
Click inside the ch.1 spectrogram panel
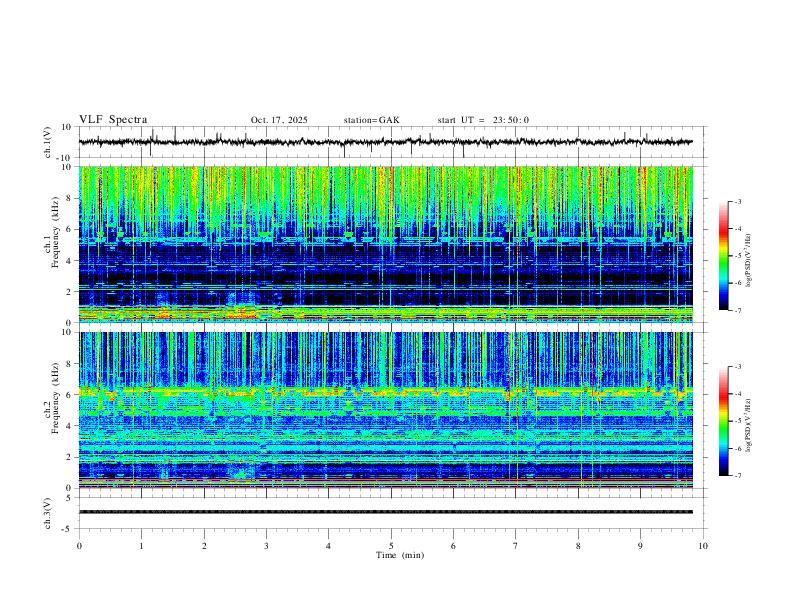click(385, 244)
